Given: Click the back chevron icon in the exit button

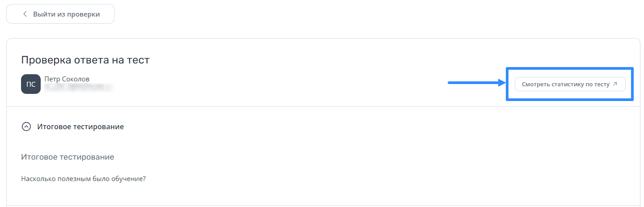Looking at the screenshot, I should point(25,14).
